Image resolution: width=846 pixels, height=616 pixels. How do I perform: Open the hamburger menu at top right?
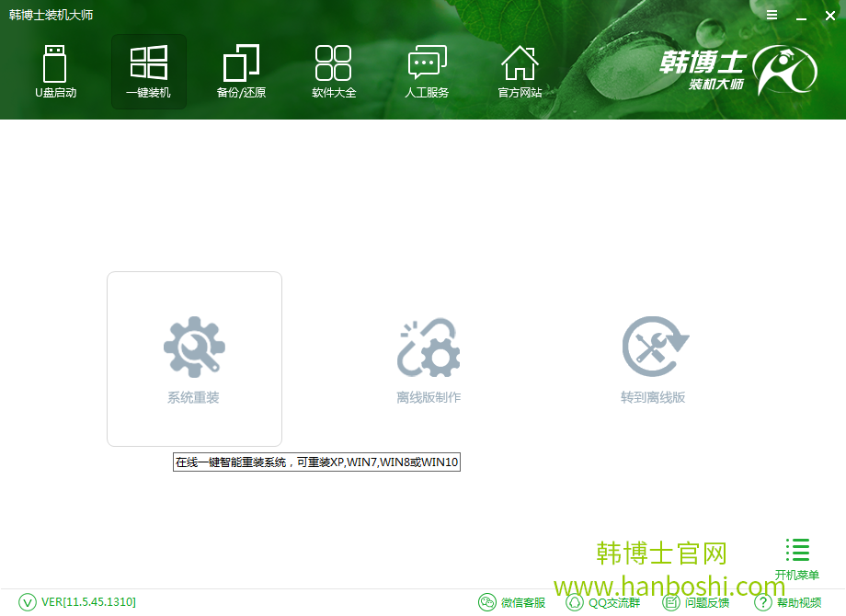tap(772, 15)
